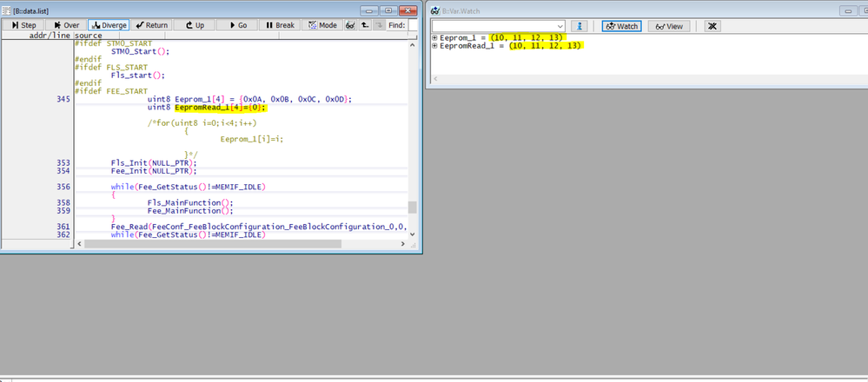Click the uint8 Eeprom_1[4] declaration line

pos(249,99)
